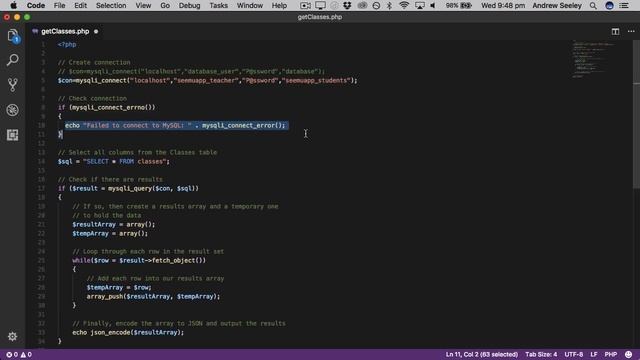The height and width of the screenshot is (360, 640).
Task: Change the UTF-8 file encoding
Action: (x=573, y=355)
